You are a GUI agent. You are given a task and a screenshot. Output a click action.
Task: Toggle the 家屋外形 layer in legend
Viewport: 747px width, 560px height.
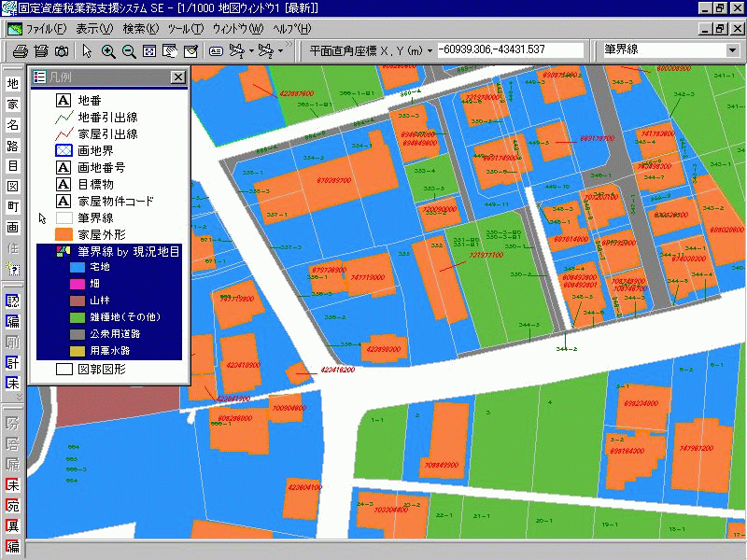coord(63,234)
